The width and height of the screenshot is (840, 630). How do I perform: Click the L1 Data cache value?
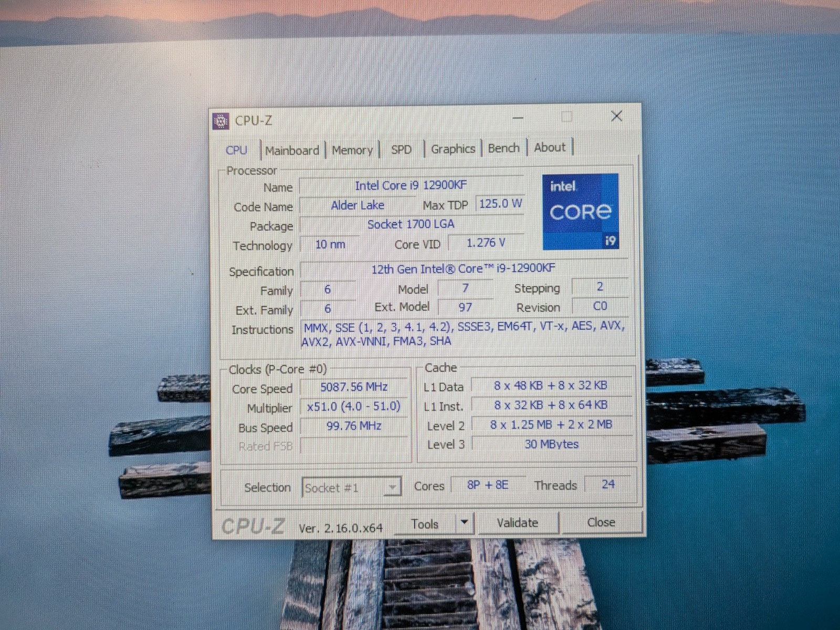tap(551, 386)
